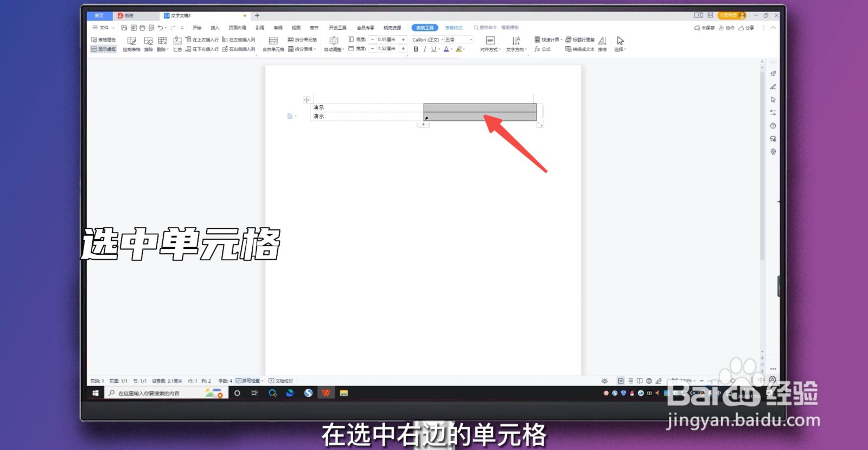Click the add row plus button below table

(423, 125)
